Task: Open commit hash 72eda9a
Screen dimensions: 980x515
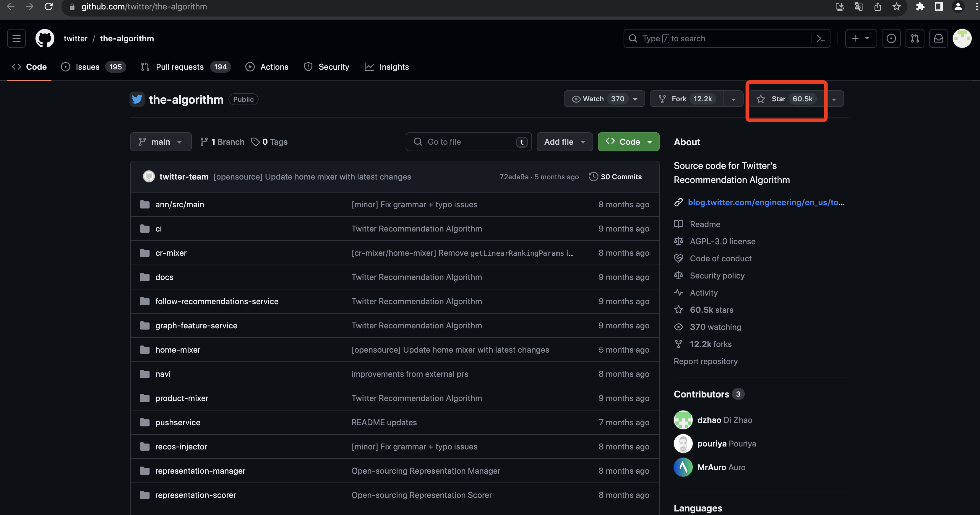Action: tap(514, 177)
